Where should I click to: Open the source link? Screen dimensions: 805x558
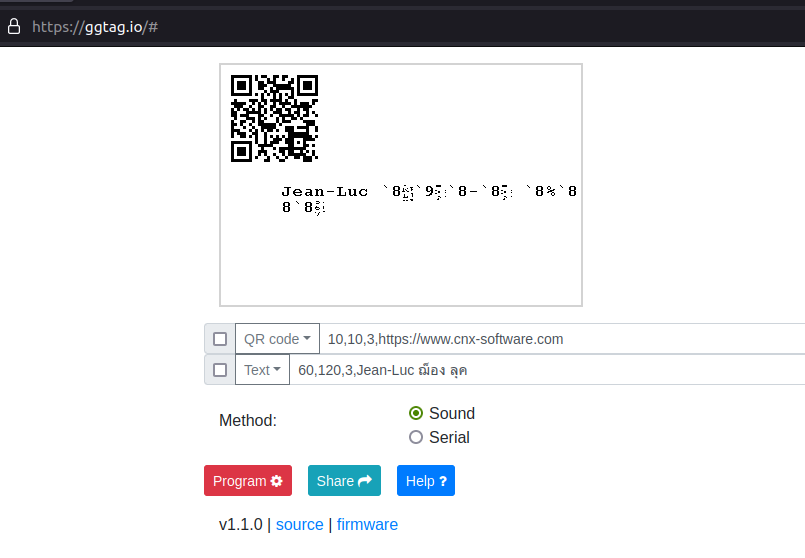coord(300,525)
